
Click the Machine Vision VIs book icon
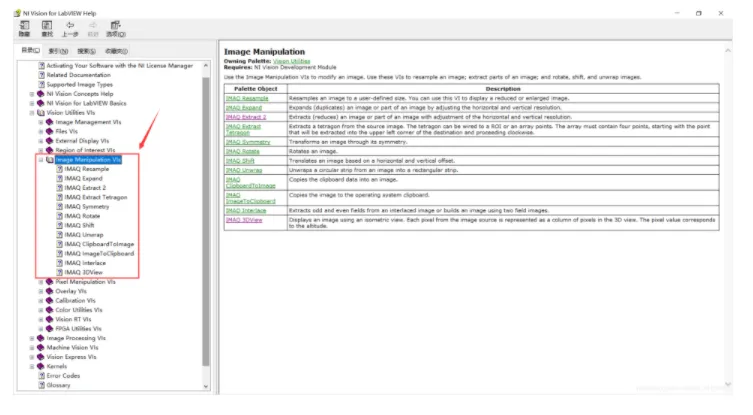[41, 347]
